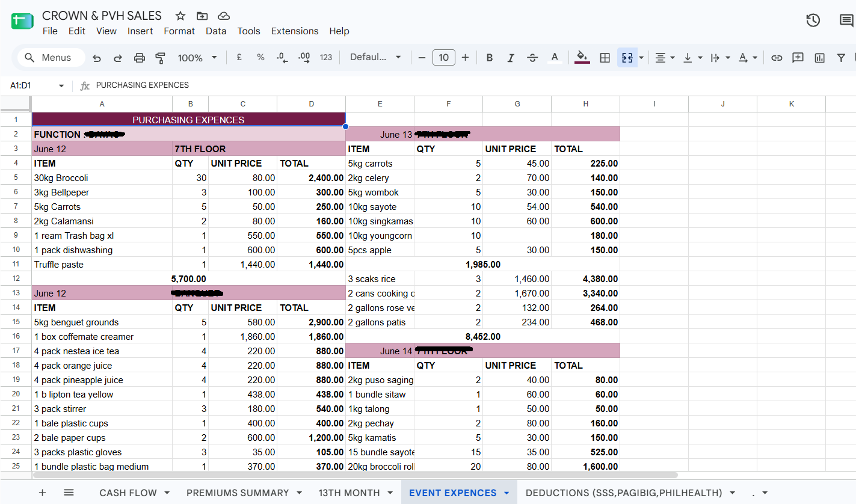
Task: Open the Name box dropdown arrow
Action: pyautogui.click(x=61, y=86)
